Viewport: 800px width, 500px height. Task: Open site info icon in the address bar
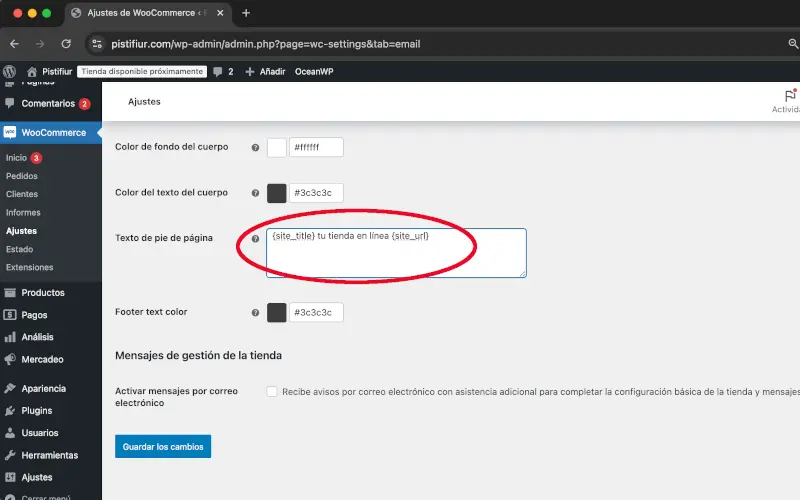pos(97,44)
